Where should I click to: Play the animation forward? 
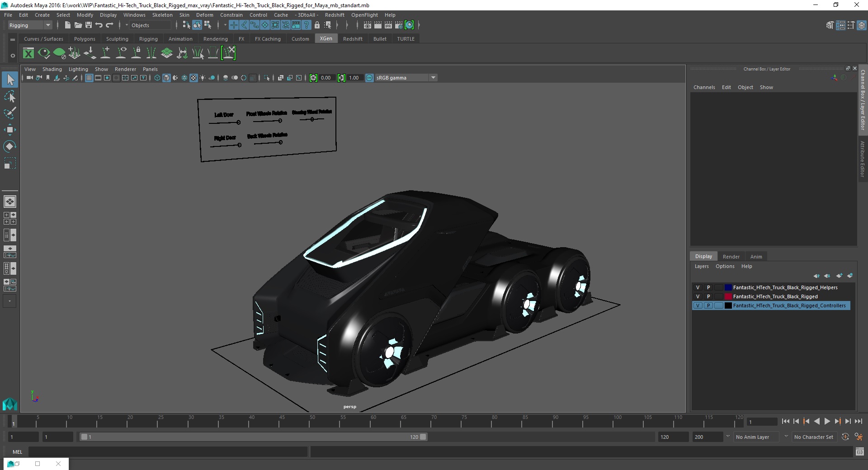[x=827, y=421]
